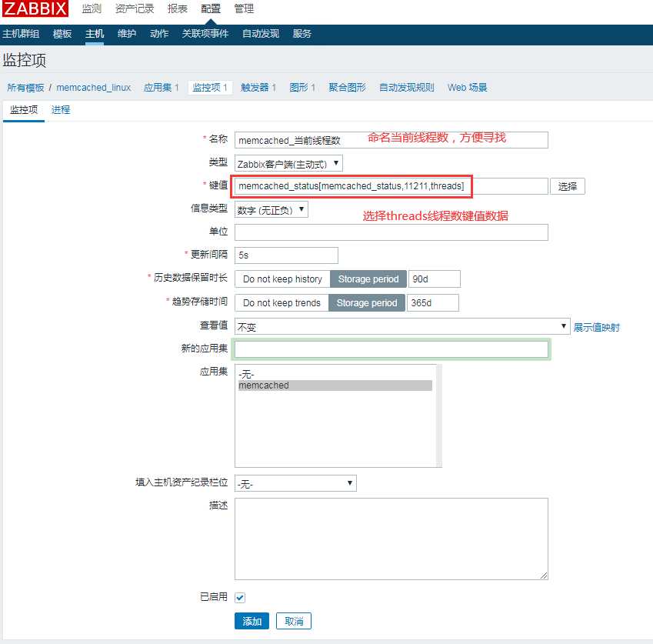Select -无- in the 应用集 list

tap(335, 375)
